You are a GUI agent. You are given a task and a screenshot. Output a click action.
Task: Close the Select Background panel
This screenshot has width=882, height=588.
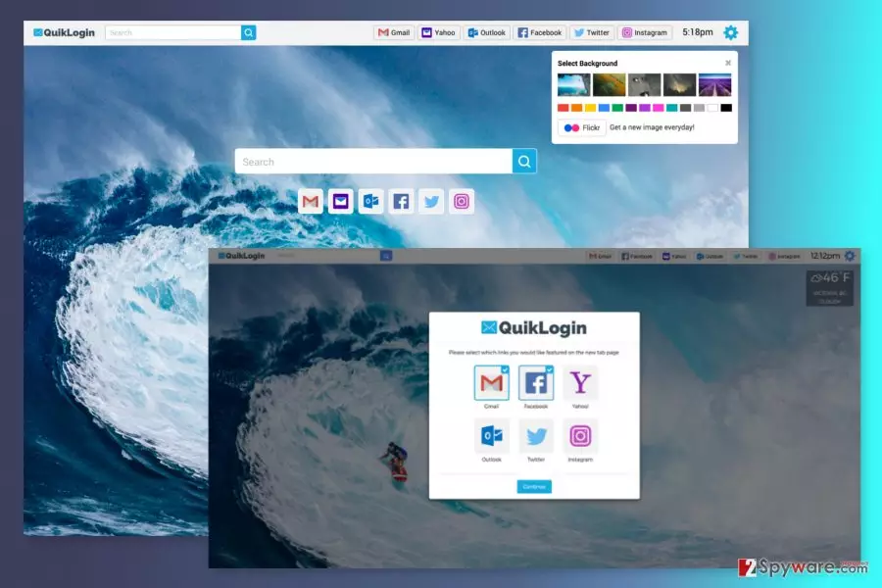pos(728,63)
